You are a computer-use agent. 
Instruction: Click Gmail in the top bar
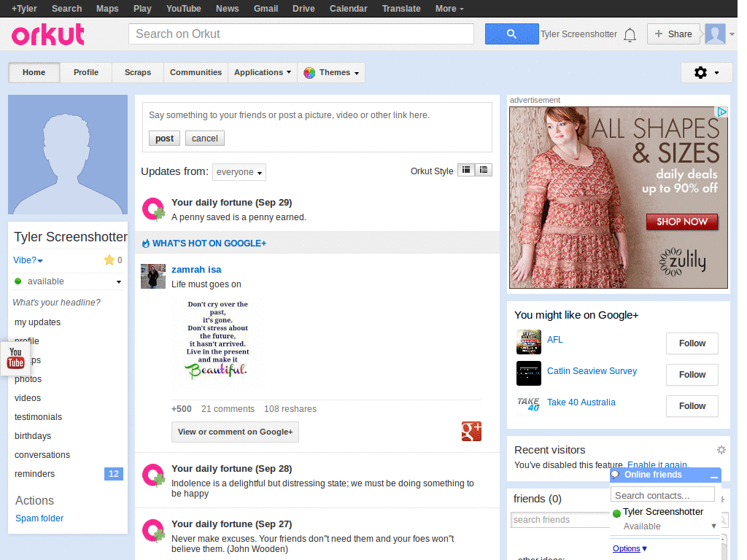pos(266,9)
